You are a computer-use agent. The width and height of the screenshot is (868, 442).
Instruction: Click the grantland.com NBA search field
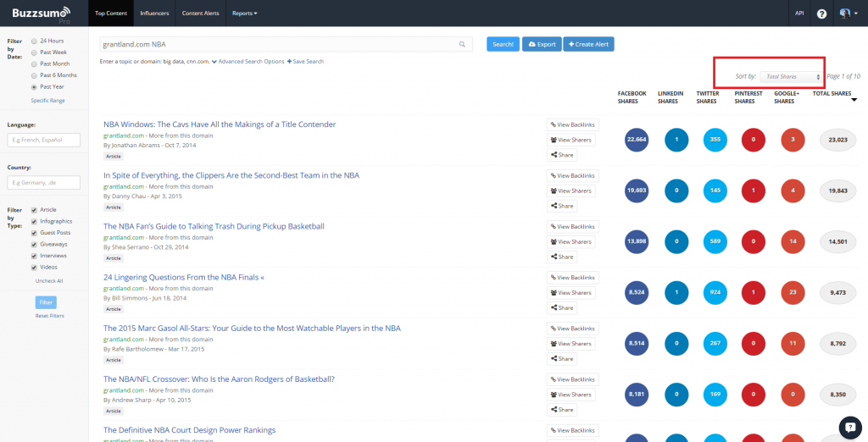tap(287, 45)
